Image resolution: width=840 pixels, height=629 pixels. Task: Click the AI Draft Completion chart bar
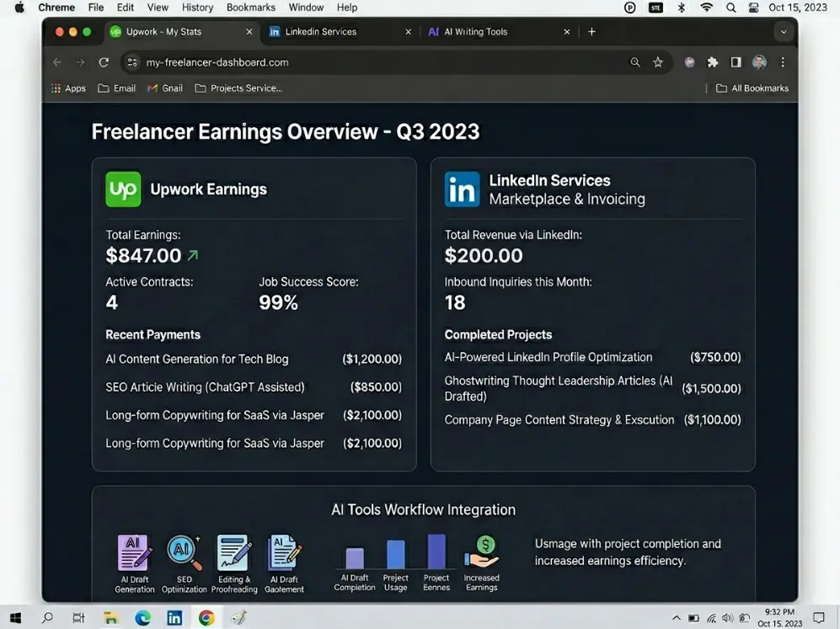click(x=355, y=557)
